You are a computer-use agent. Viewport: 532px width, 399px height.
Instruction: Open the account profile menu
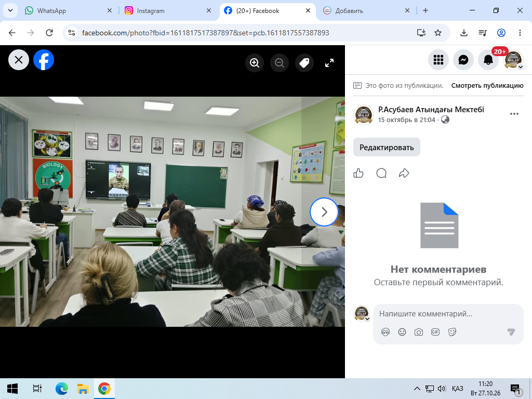point(513,60)
